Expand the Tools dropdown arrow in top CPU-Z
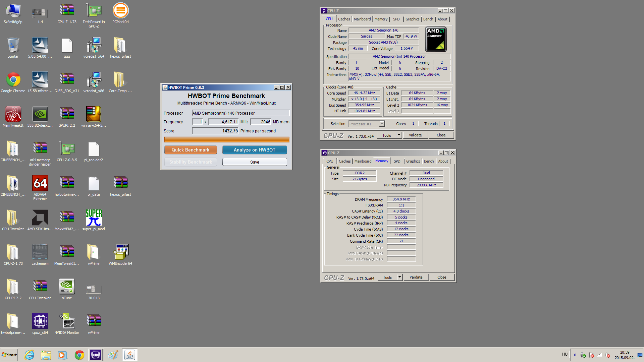This screenshot has height=362, width=644. pos(399,135)
